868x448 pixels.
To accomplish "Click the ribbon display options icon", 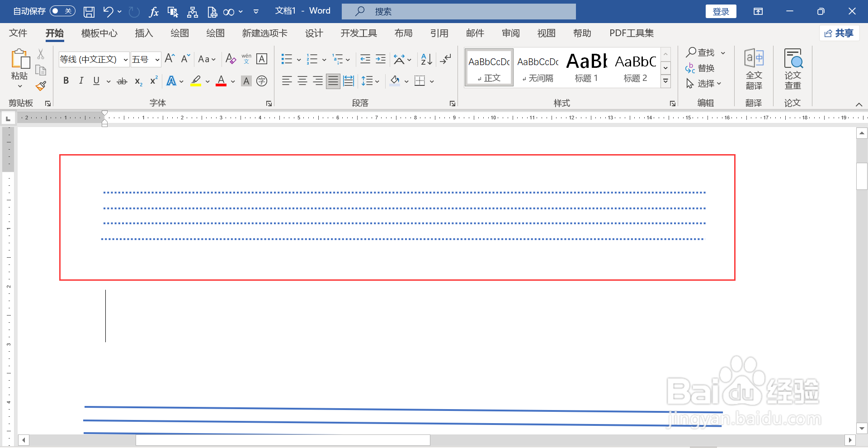I will coord(758,11).
